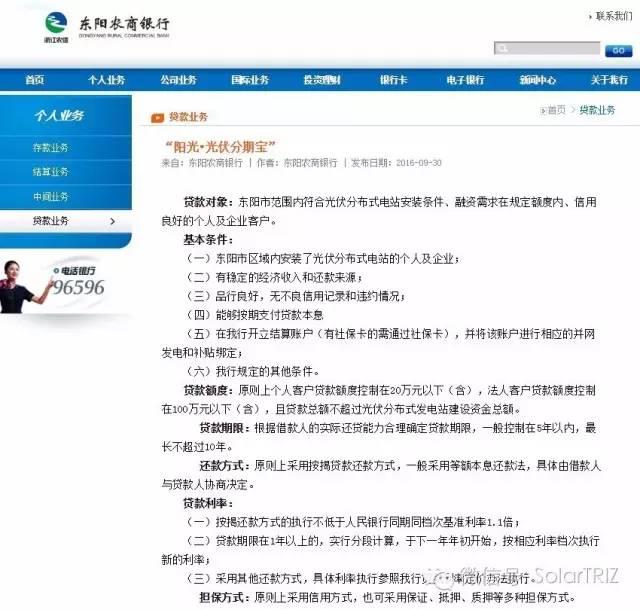
Task: Open the 联系我们 link
Action: tap(613, 16)
